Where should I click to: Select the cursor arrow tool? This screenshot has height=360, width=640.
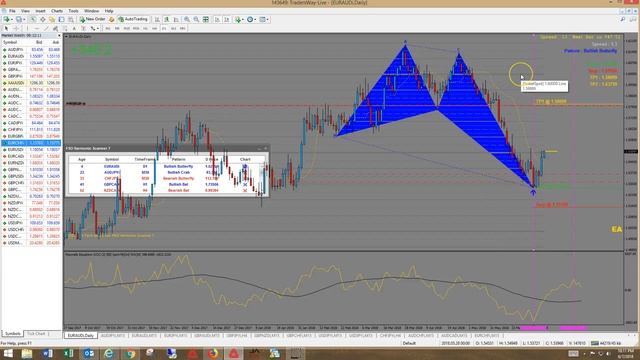click(6, 29)
